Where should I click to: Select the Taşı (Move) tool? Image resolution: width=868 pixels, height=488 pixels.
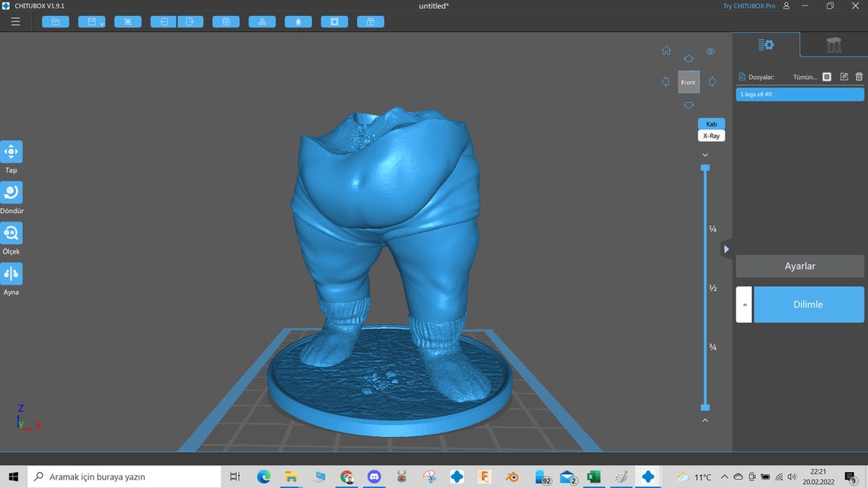point(11,151)
